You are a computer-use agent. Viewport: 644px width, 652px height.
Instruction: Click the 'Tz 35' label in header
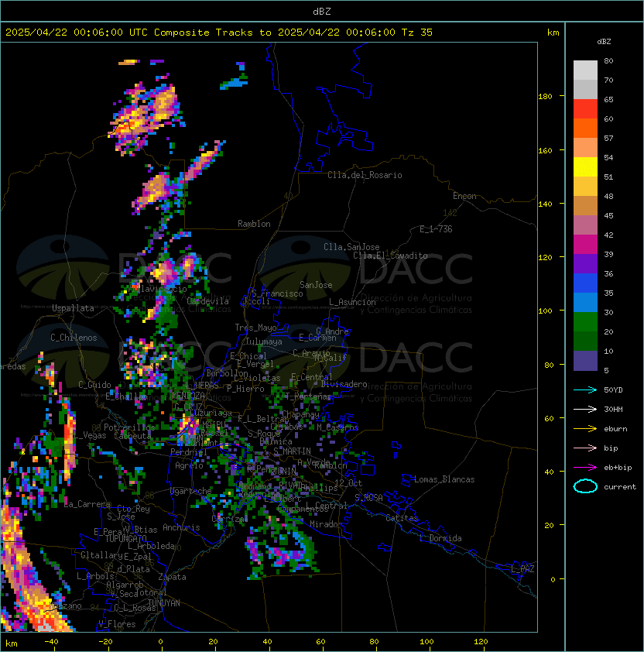tap(417, 33)
